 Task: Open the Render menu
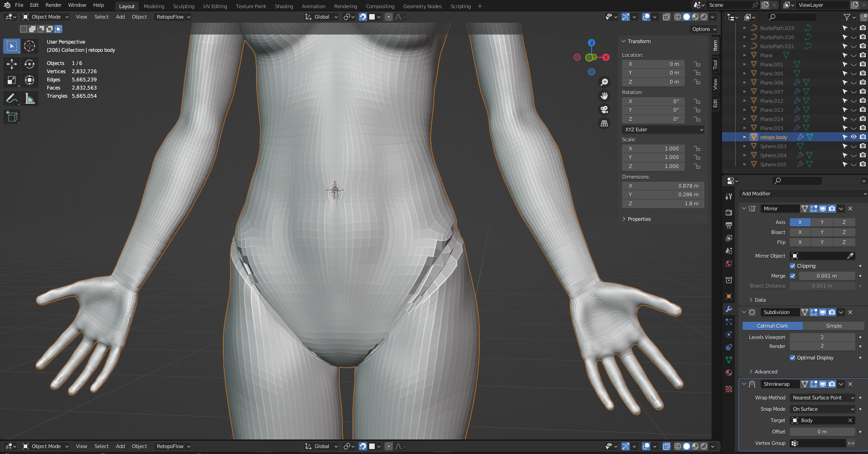click(53, 5)
